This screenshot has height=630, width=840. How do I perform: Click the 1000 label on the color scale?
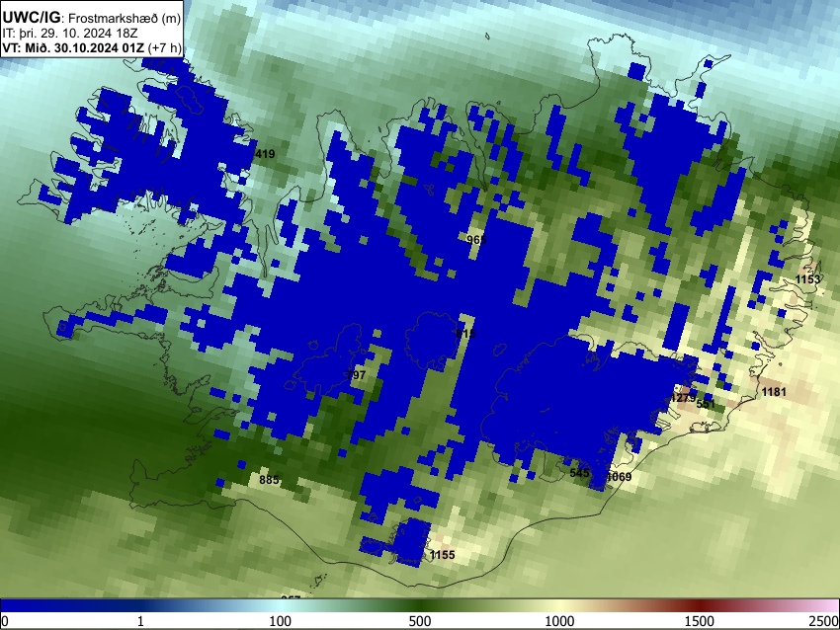click(559, 621)
